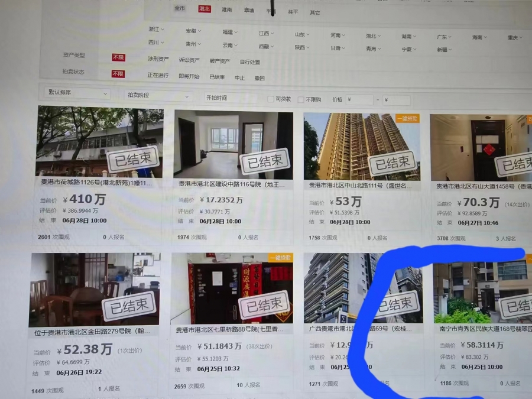
Task: Expand the 河南 province dropdown
Action: pos(338,35)
